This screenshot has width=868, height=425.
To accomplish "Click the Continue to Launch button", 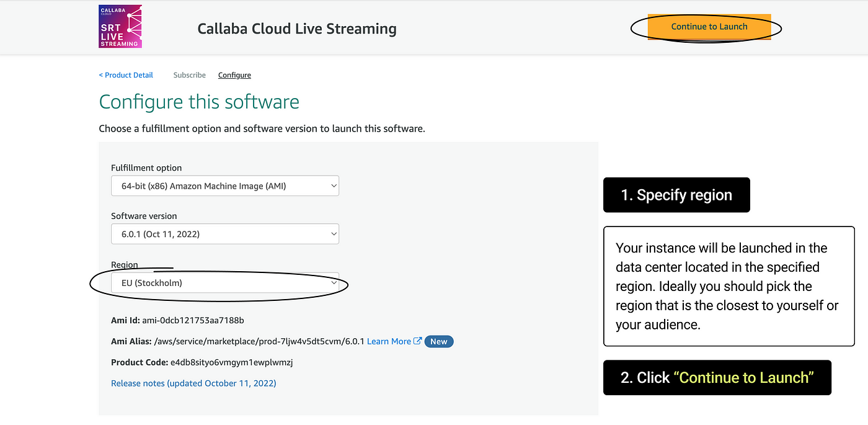I will coord(709,27).
